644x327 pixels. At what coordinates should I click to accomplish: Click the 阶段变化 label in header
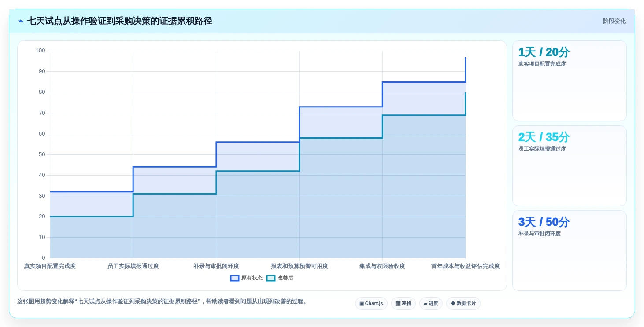(614, 21)
